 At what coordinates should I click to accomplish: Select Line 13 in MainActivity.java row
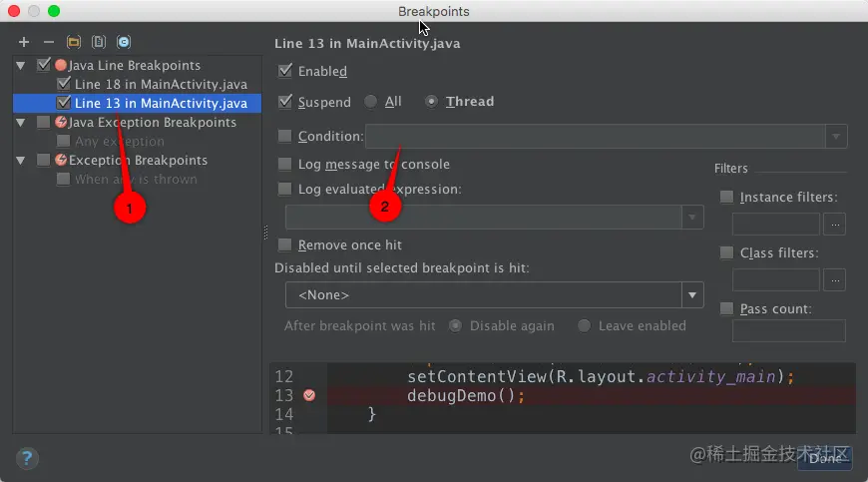[x=138, y=103]
